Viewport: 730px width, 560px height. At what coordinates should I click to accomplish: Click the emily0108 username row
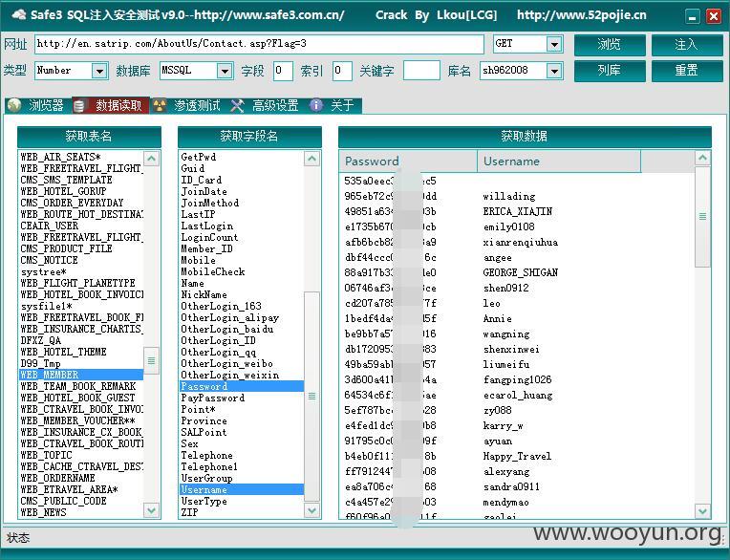tap(508, 226)
